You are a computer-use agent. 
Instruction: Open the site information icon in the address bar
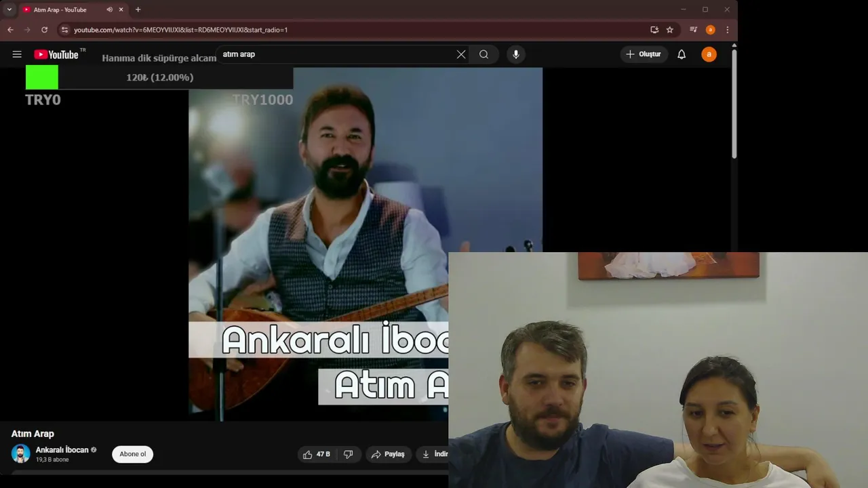point(64,30)
